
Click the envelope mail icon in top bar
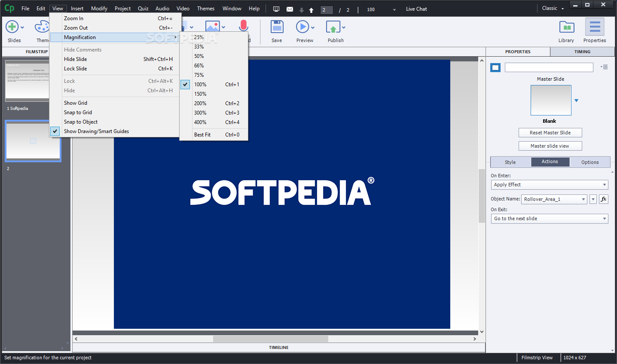coord(290,9)
